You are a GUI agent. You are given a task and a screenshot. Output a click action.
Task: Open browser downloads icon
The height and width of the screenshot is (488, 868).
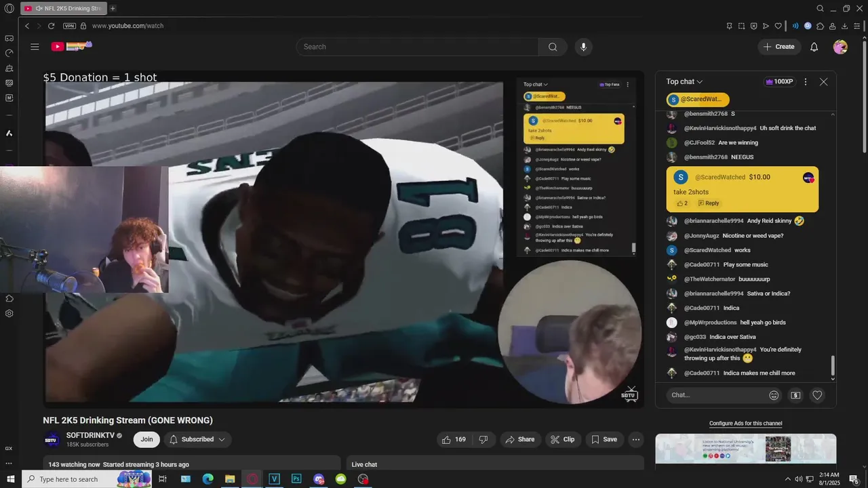[x=845, y=26]
